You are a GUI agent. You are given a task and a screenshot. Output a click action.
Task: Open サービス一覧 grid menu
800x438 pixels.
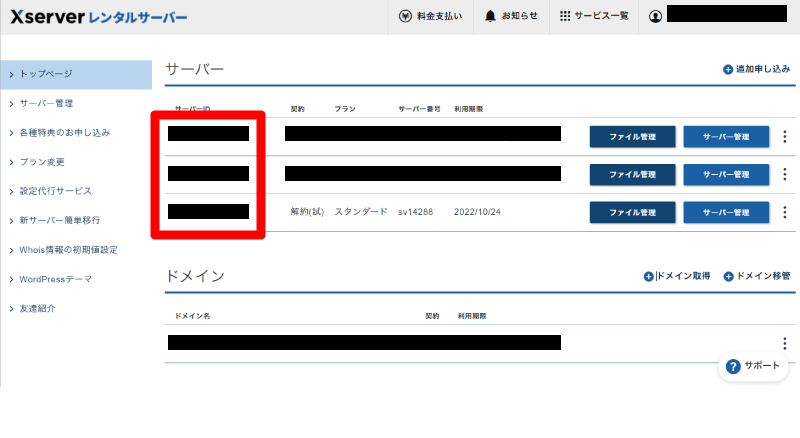click(x=594, y=17)
